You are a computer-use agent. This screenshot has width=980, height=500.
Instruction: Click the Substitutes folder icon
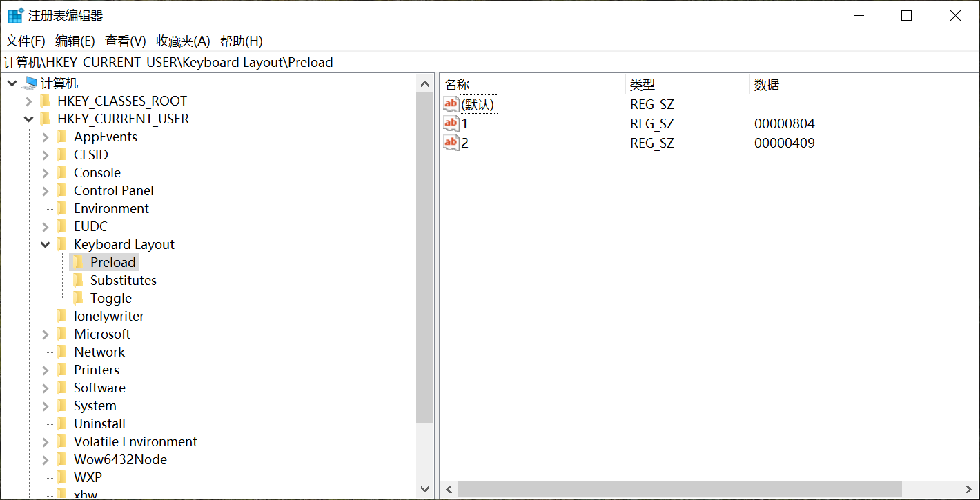point(79,281)
